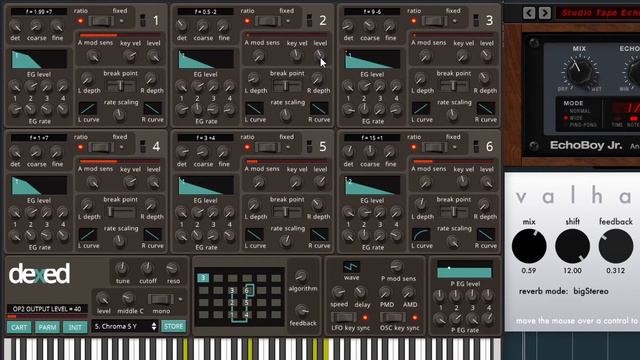Click operator 6 R curve icon
This screenshot has width=640, height=360.
[485, 235]
